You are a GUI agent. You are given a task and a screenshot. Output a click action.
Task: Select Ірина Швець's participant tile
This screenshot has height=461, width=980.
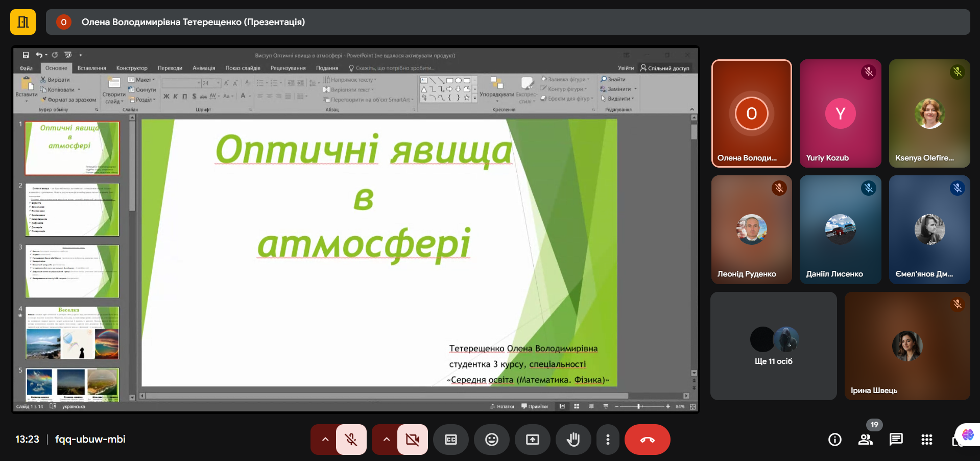907,346
